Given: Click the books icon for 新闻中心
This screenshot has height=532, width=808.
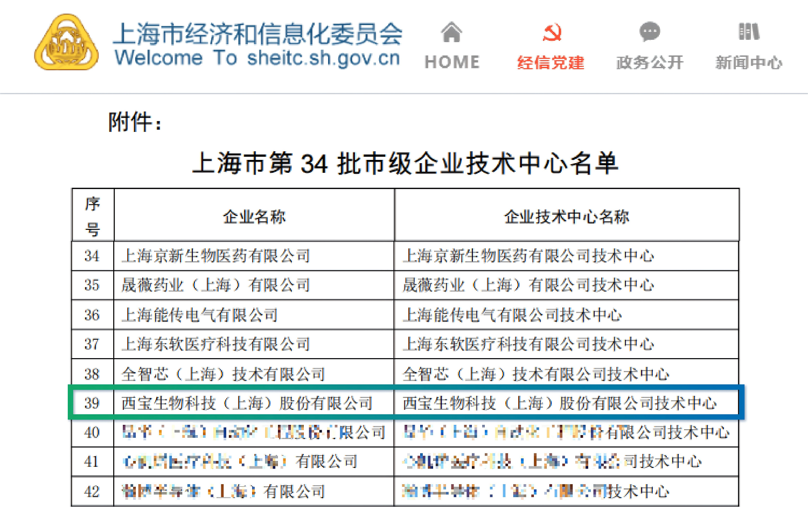Looking at the screenshot, I should tap(749, 32).
